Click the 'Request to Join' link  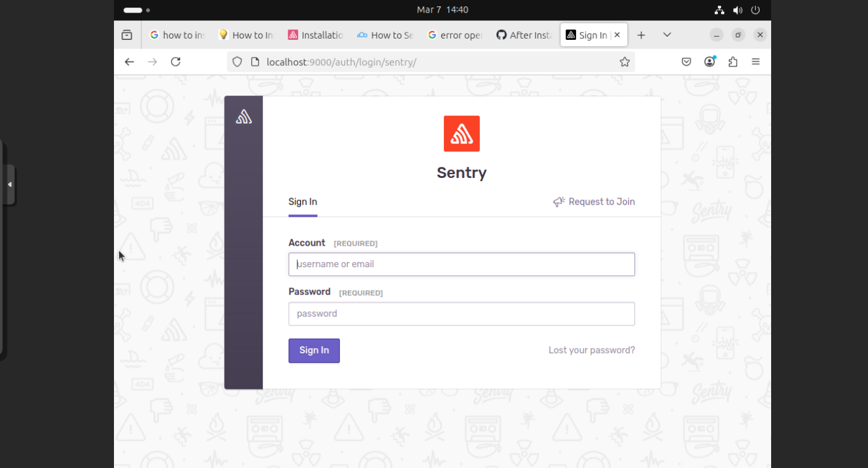pos(600,201)
